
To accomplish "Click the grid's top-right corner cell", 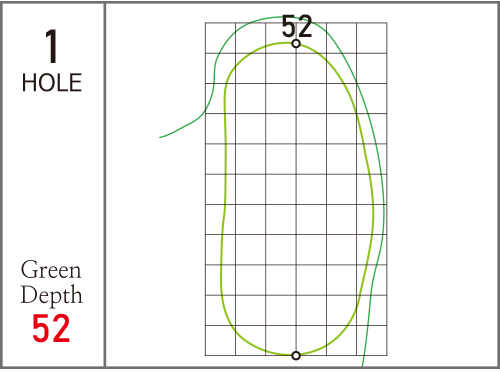I will [372, 38].
